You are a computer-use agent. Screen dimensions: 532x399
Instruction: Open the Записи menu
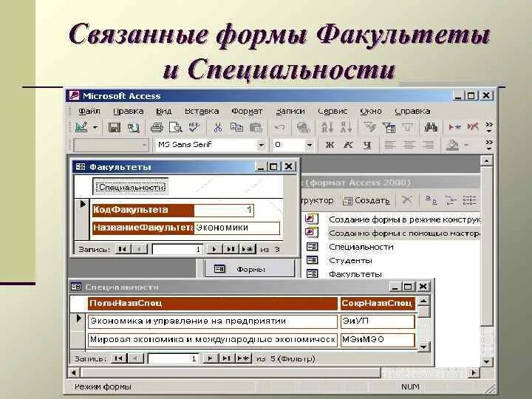click(x=290, y=111)
